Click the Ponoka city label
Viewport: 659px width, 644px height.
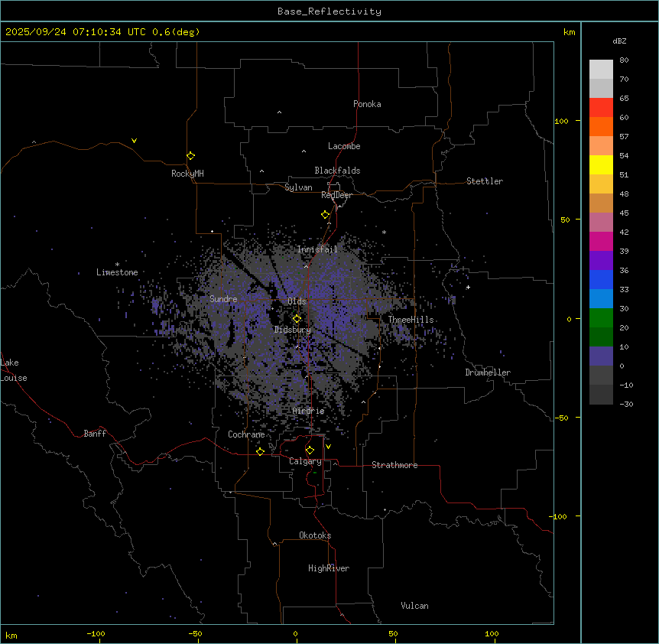pyautogui.click(x=367, y=104)
